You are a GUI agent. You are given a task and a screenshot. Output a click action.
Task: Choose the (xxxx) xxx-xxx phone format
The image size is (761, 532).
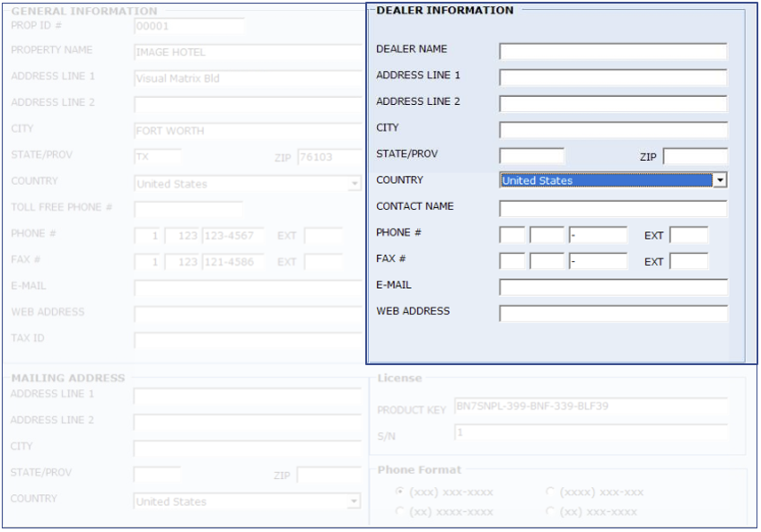click(x=550, y=493)
